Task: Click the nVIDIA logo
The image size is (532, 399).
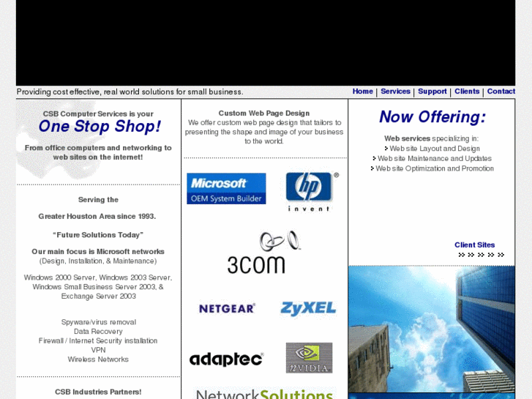Action: click(309, 358)
